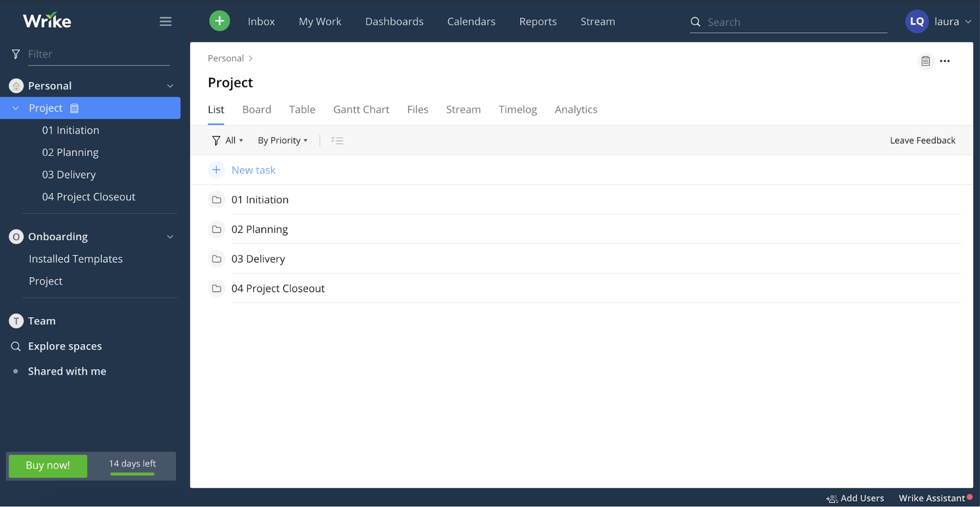Click the folder icon for 02 Planning
The height and width of the screenshot is (507, 980).
coord(216,229)
